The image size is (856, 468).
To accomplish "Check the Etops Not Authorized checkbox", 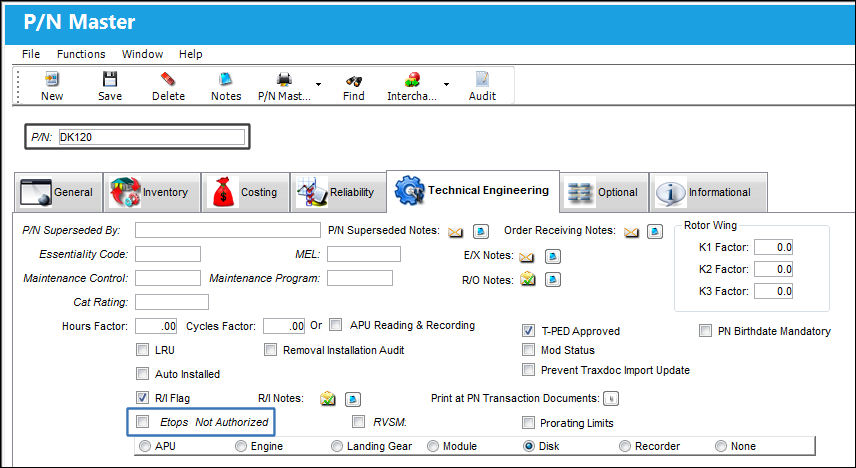I will pyautogui.click(x=142, y=422).
